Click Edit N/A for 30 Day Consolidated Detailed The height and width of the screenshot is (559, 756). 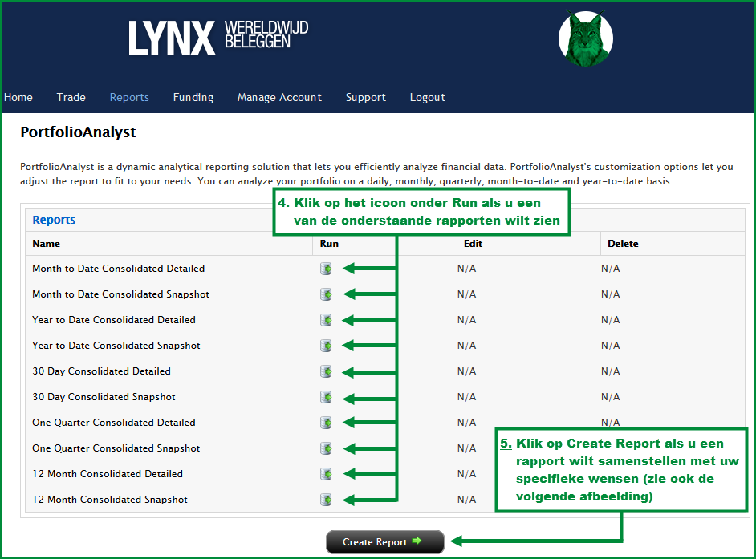point(467,371)
